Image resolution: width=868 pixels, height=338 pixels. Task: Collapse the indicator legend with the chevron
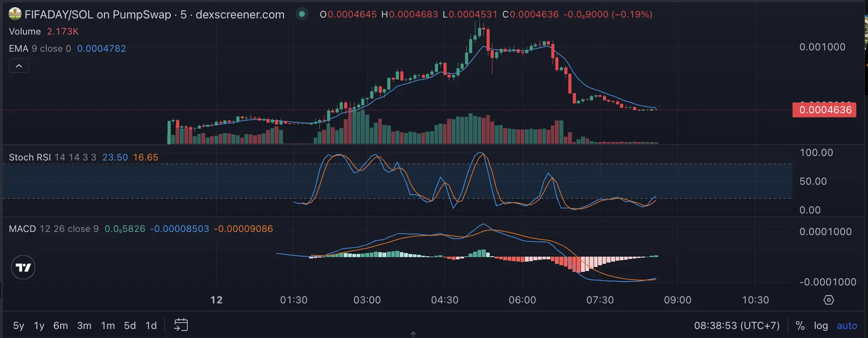click(x=19, y=66)
